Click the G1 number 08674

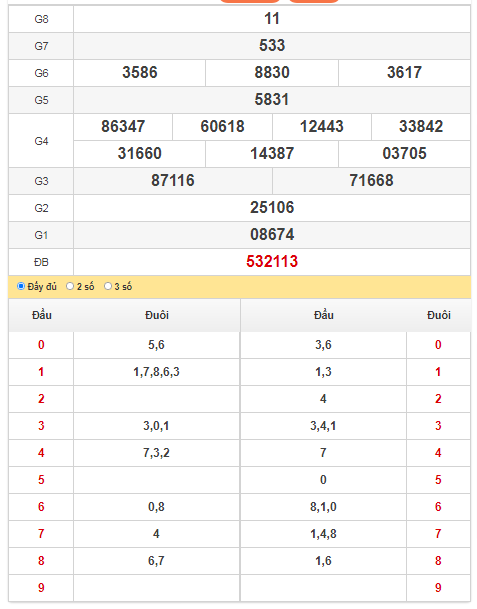[272, 235]
